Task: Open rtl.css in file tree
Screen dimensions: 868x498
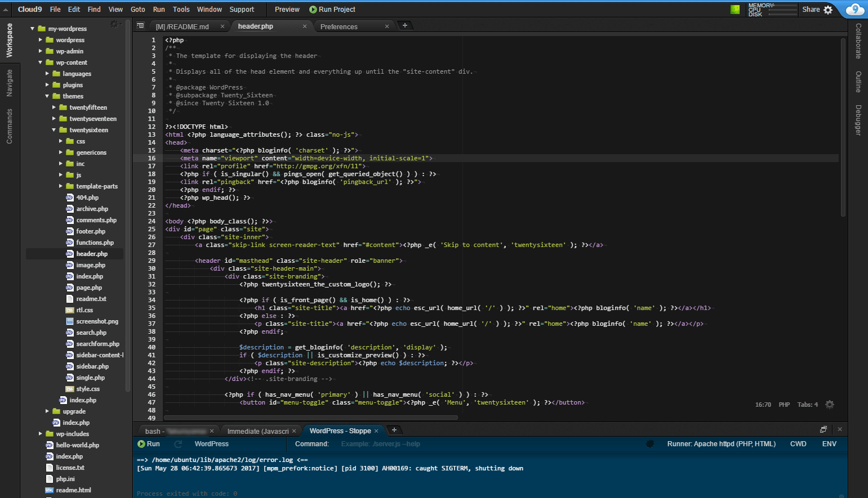Action: pyautogui.click(x=84, y=310)
